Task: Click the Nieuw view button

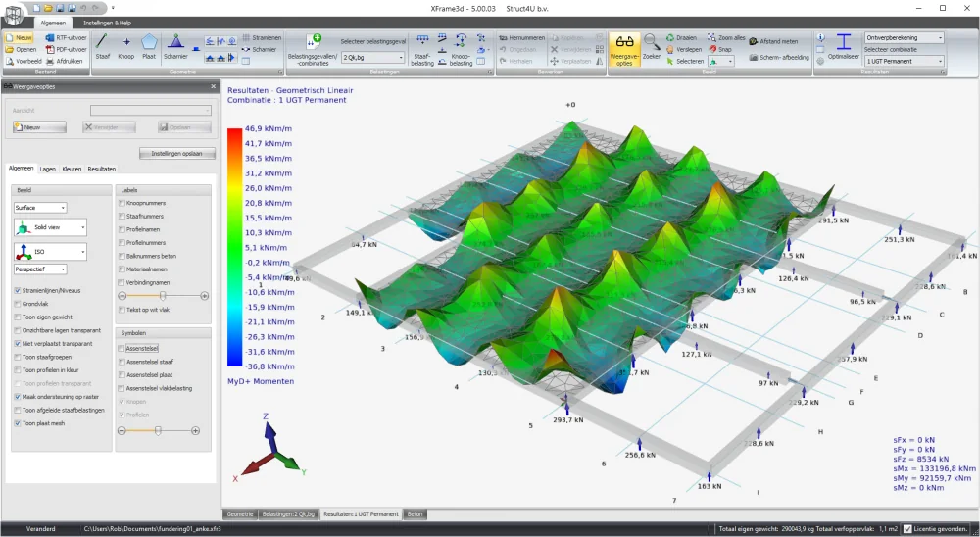Action: click(39, 127)
